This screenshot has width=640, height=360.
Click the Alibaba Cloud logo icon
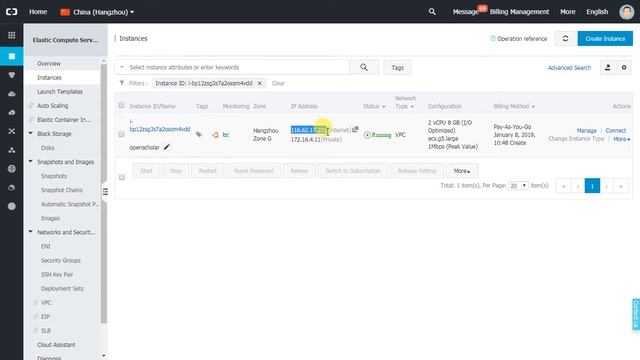point(11,12)
